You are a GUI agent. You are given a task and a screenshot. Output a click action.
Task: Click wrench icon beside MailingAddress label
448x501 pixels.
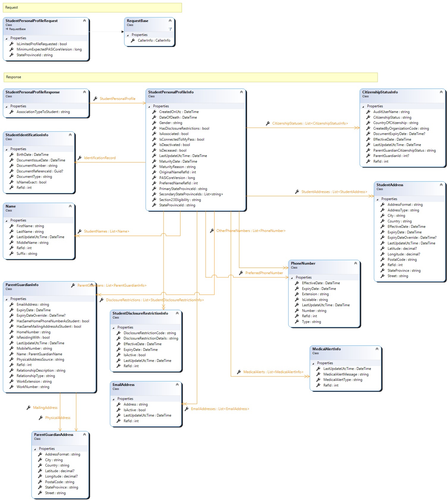coord(29,408)
